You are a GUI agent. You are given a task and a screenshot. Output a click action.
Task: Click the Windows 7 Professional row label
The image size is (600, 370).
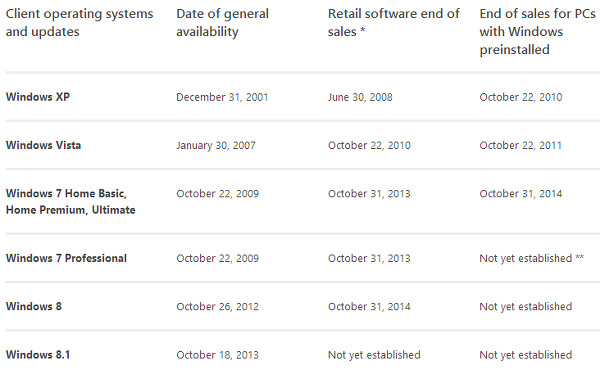pos(66,258)
